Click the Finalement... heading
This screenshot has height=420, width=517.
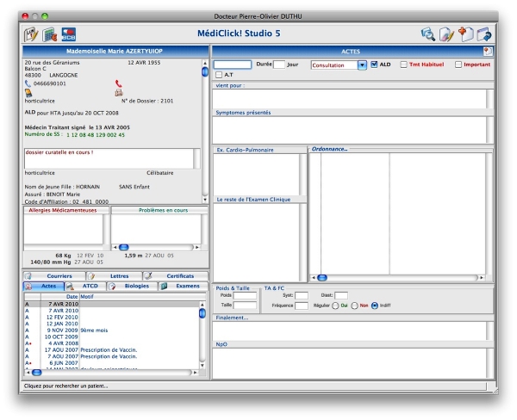click(232, 318)
